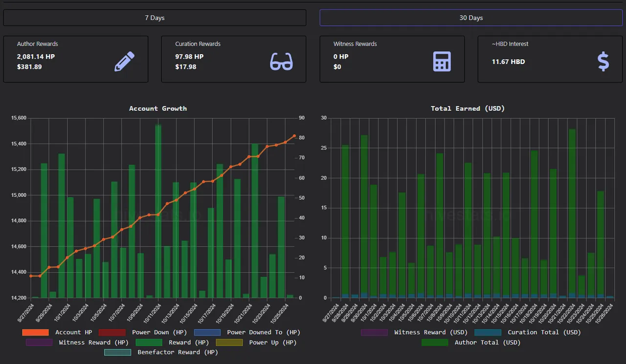This screenshot has height=364, width=626.
Task: Select the 7 Days tab
Action: coord(155,18)
